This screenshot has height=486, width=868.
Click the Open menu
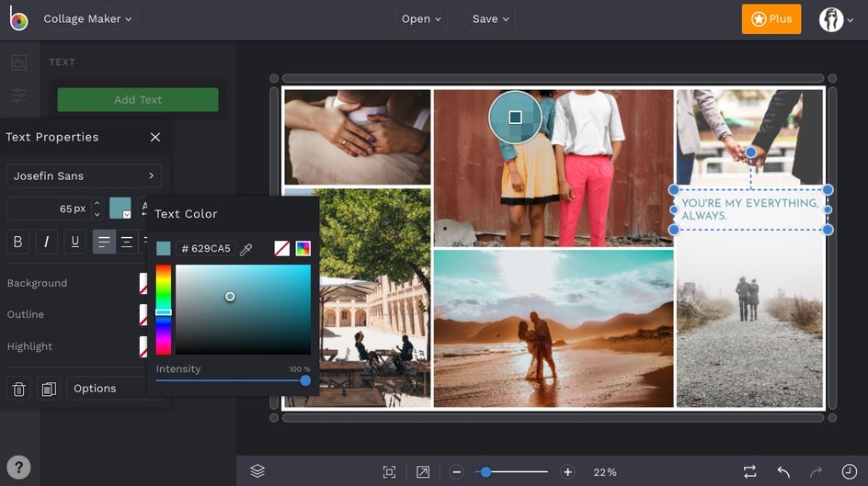421,18
